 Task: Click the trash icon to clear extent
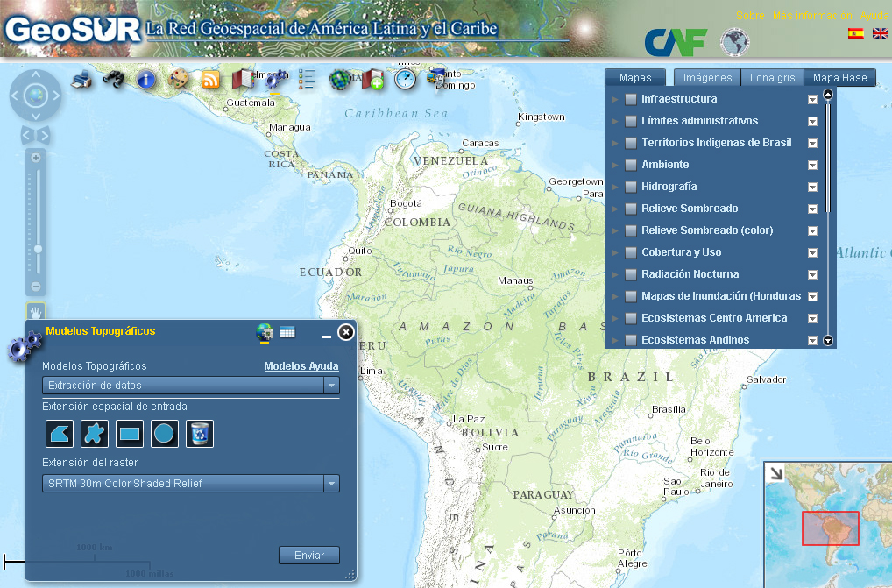pyautogui.click(x=199, y=433)
